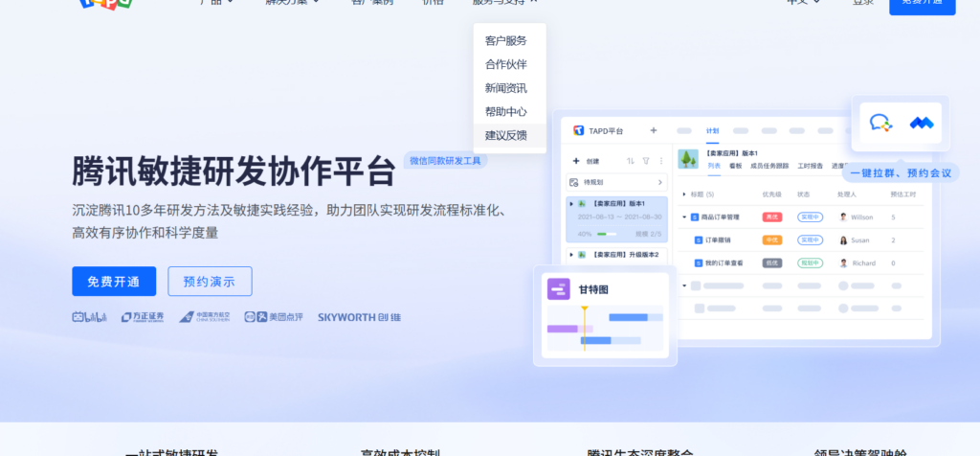
Task: Click the 优先级 column header
Action: click(770, 194)
